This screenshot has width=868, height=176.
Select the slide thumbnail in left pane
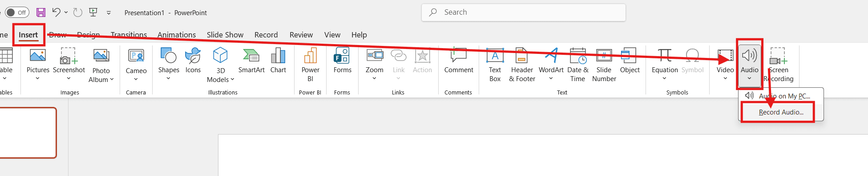click(x=28, y=132)
